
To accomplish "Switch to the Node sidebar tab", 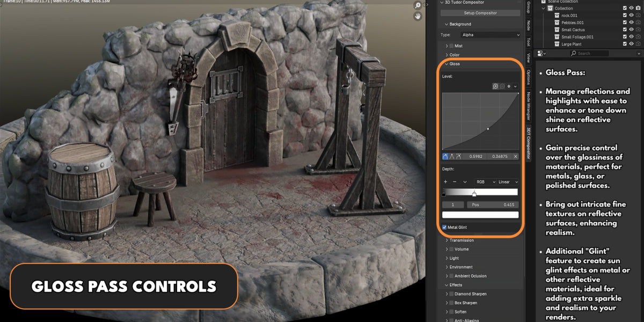I will coord(529,25).
